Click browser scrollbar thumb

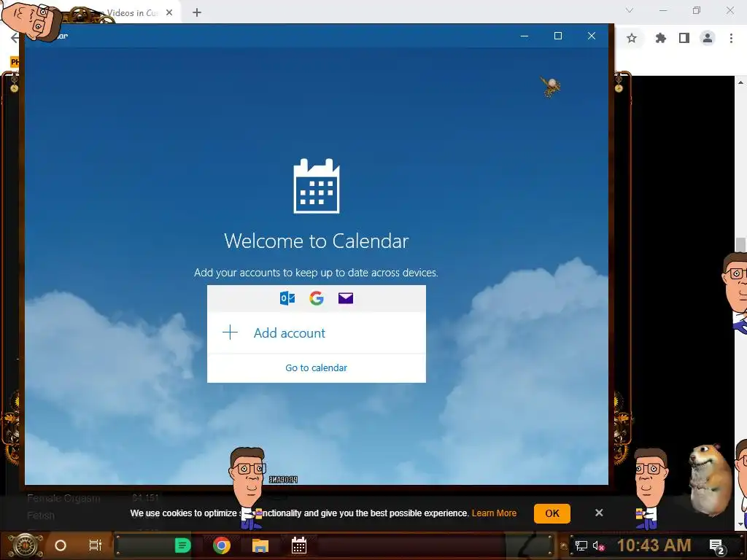(x=741, y=244)
